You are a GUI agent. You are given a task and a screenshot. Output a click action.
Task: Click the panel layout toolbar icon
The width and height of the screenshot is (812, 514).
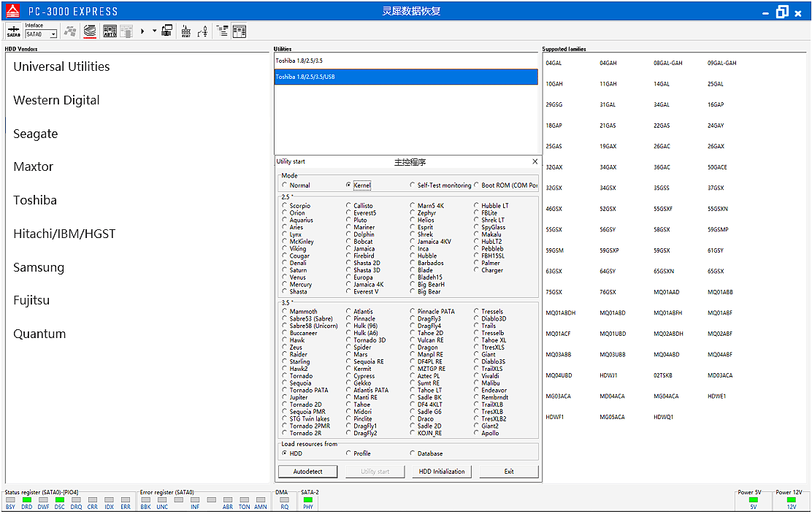pos(240,31)
